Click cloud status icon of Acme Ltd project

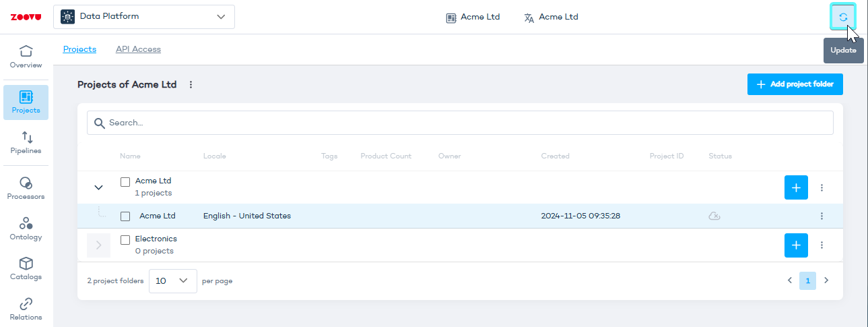714,216
